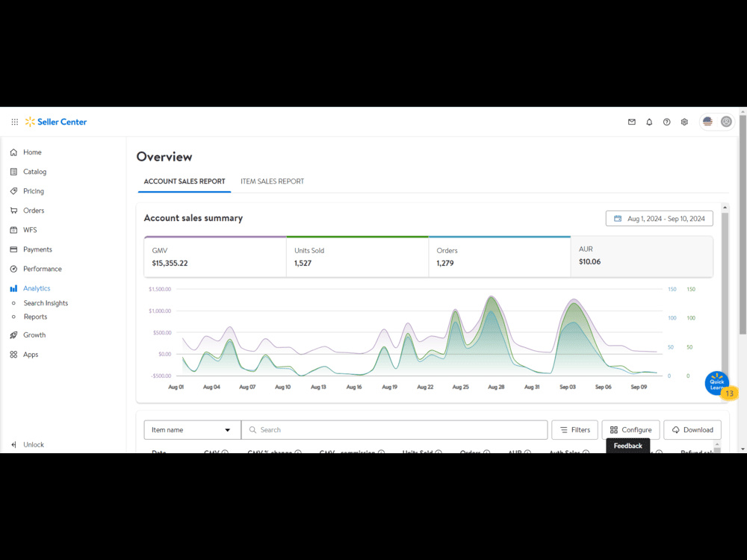Open the Feedback tab button
The width and height of the screenshot is (747, 560).
[x=628, y=446]
